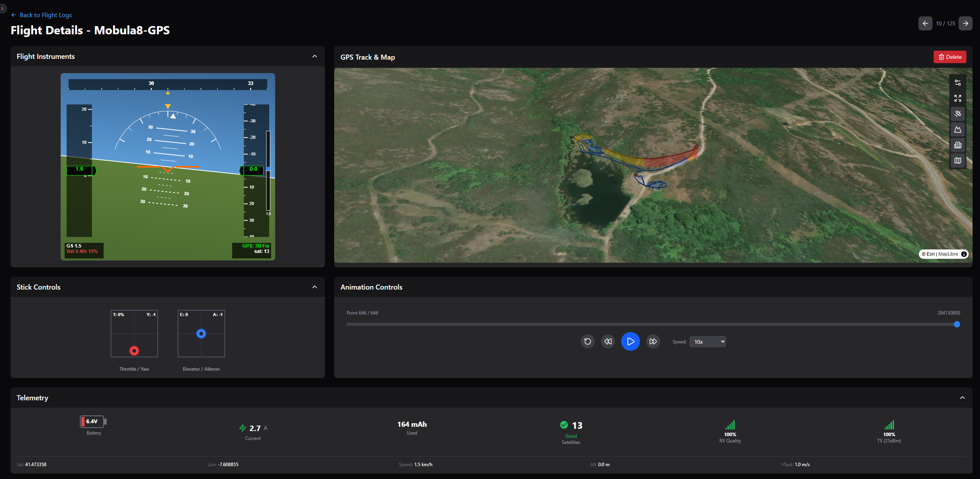
Task: Click the MapLibre attribution link
Action: tap(948, 254)
